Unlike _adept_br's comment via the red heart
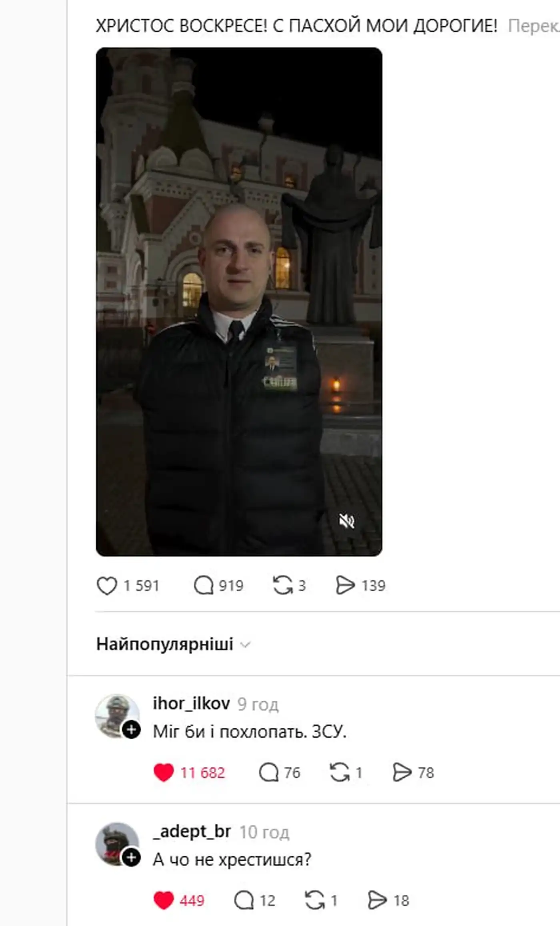Screen dimensions: 560x926 164,900
